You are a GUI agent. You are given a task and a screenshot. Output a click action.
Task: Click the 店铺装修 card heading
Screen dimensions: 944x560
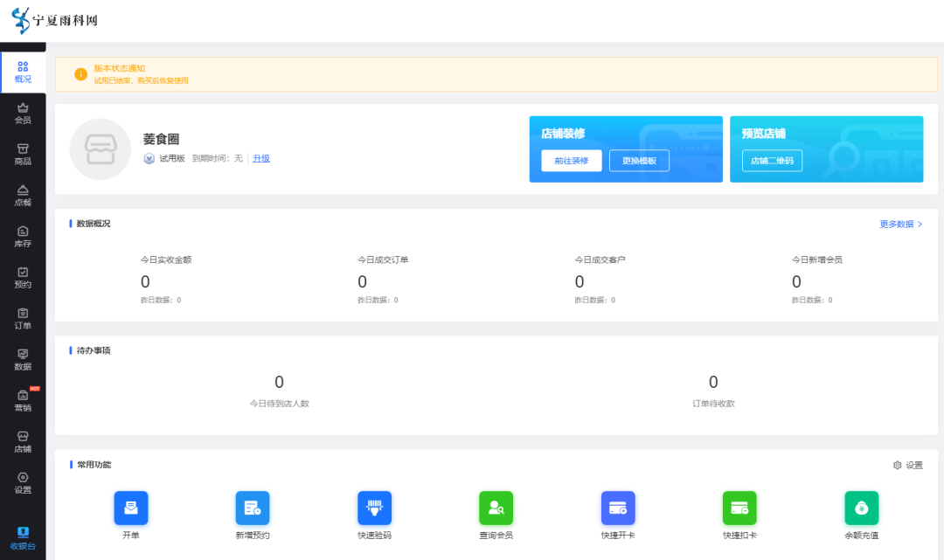(563, 134)
